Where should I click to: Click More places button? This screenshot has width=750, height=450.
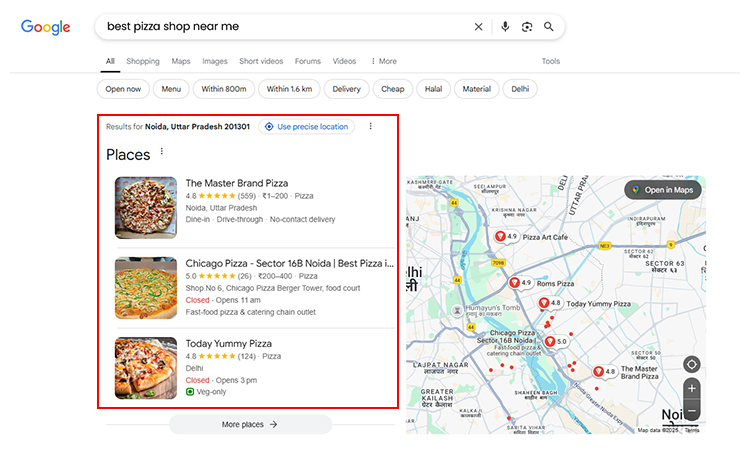coord(250,424)
